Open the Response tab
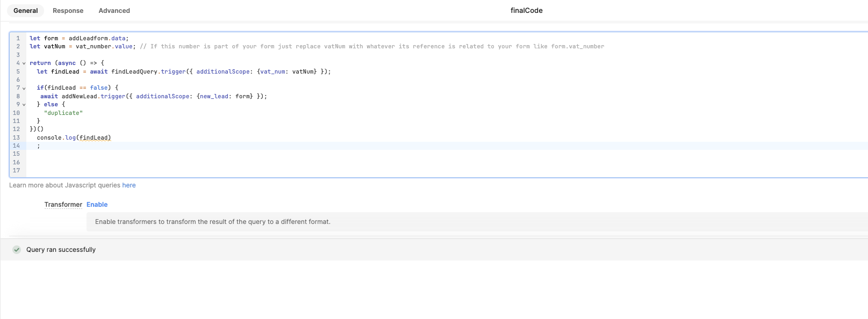868x319 pixels. (x=68, y=11)
